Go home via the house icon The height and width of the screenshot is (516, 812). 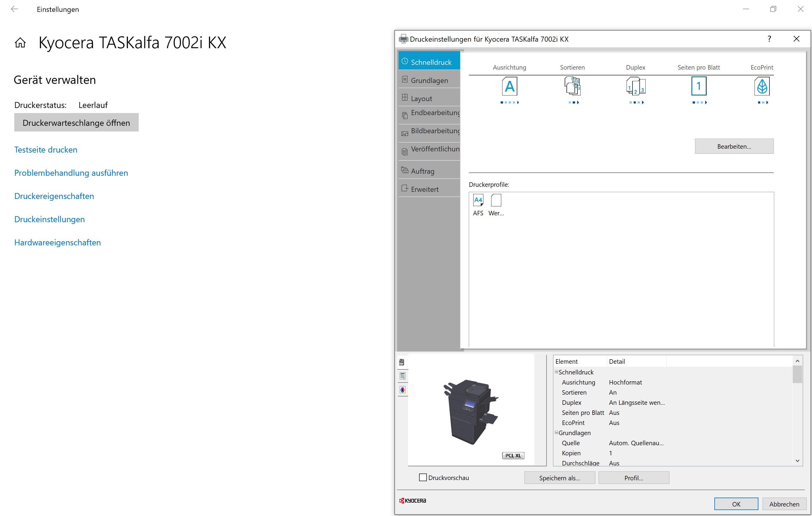click(20, 43)
